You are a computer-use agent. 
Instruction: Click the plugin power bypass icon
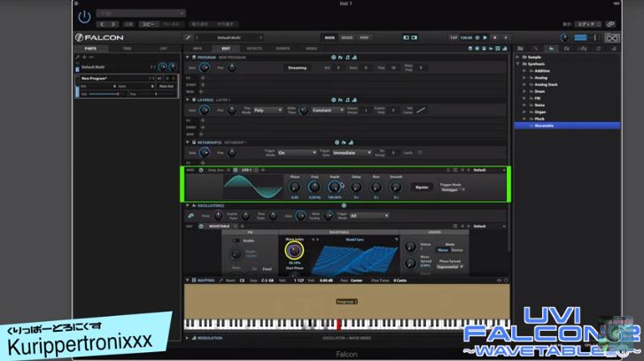coord(84,17)
